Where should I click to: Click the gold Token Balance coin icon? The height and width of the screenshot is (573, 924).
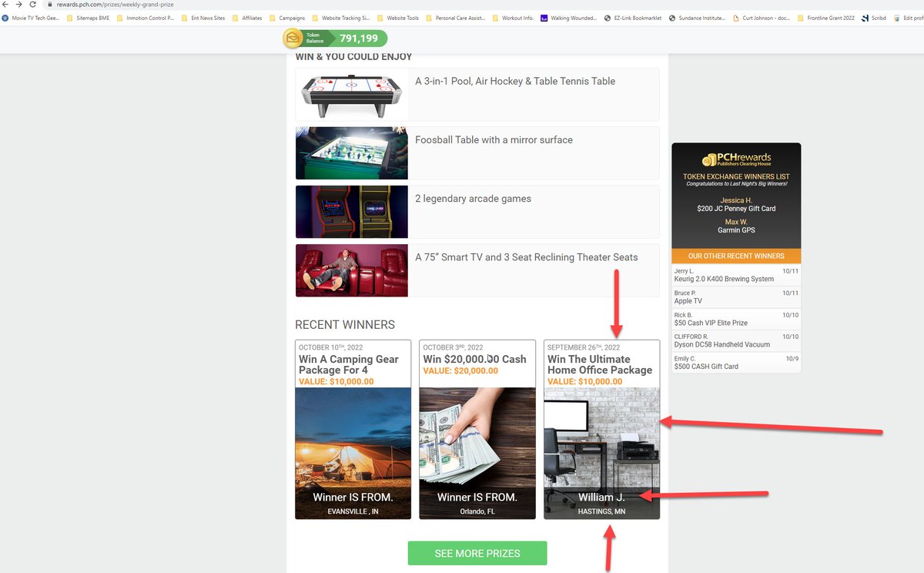tap(293, 38)
